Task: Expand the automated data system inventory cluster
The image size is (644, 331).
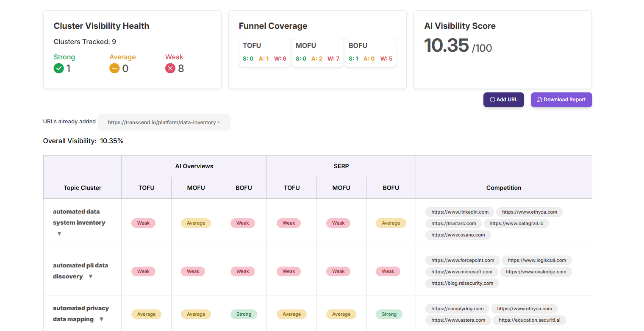Action: [x=59, y=234]
